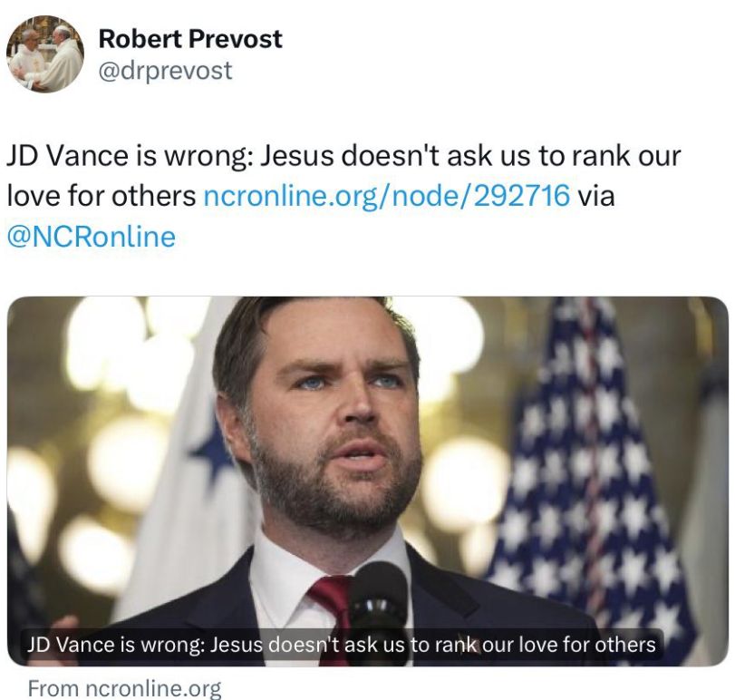Click the word "via" in the tweet

tap(595, 195)
